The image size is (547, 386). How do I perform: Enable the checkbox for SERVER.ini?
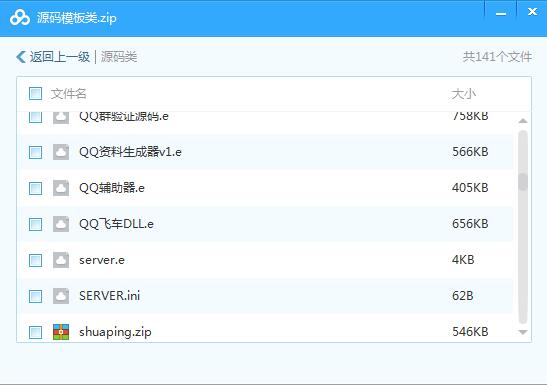pos(35,296)
